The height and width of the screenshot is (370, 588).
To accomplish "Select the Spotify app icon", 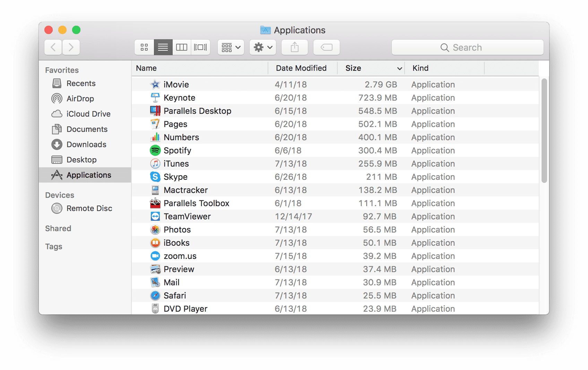I will coord(155,150).
